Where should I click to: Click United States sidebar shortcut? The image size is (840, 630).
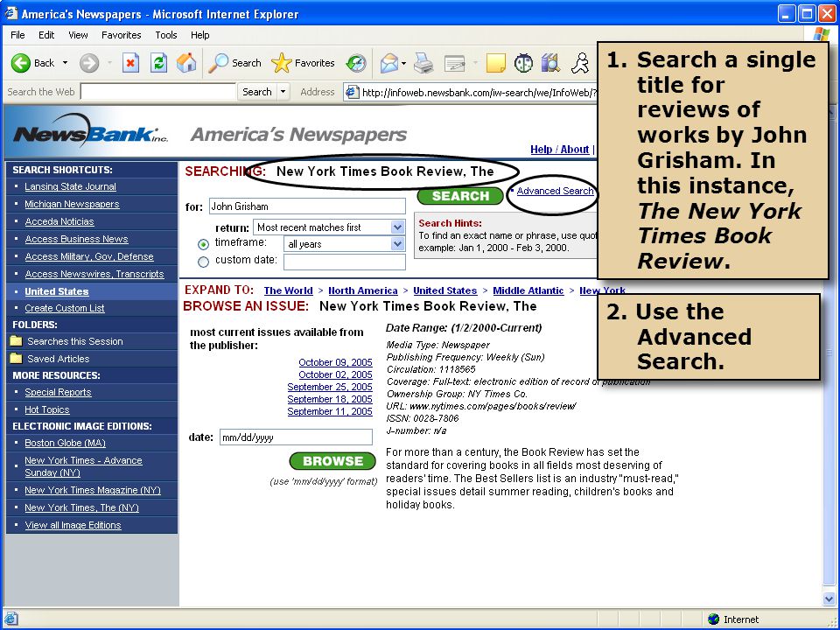pyautogui.click(x=56, y=291)
